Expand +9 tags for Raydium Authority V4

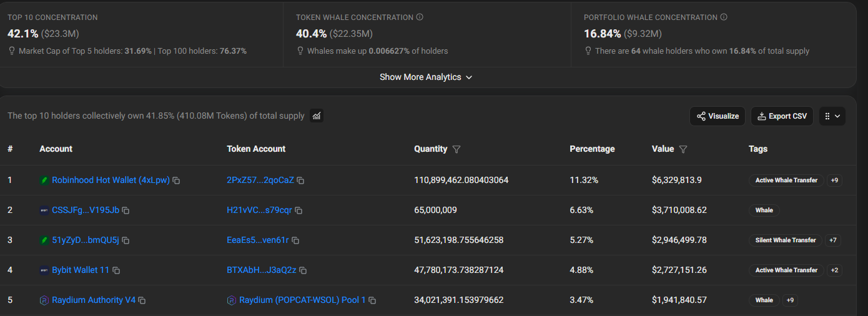(x=790, y=300)
